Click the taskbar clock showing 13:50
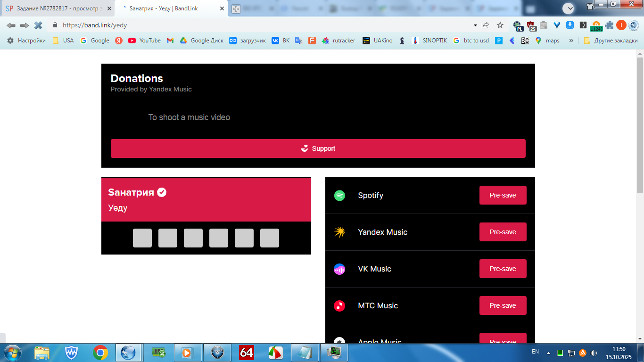Viewport: 644px width, 362px height. [x=619, y=353]
